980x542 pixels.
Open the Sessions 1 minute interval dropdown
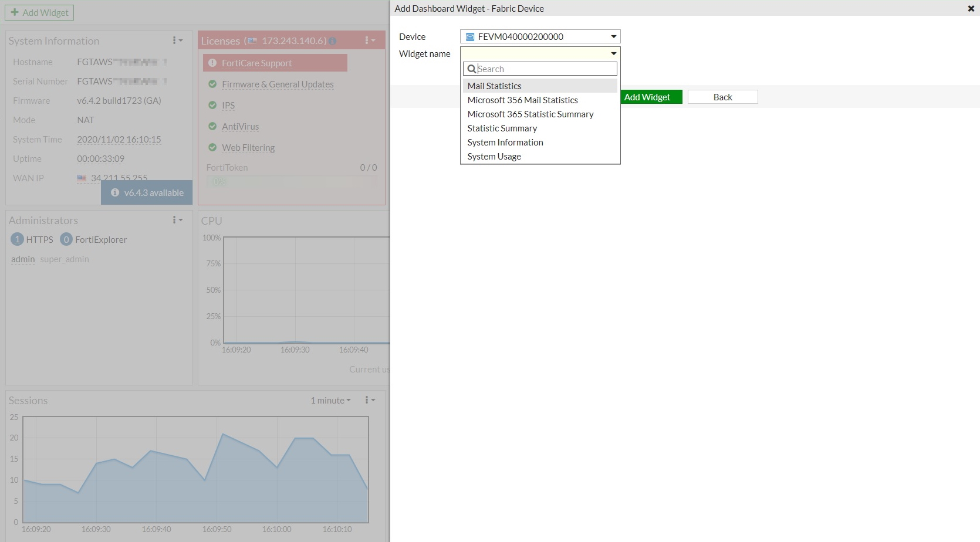pyautogui.click(x=330, y=400)
